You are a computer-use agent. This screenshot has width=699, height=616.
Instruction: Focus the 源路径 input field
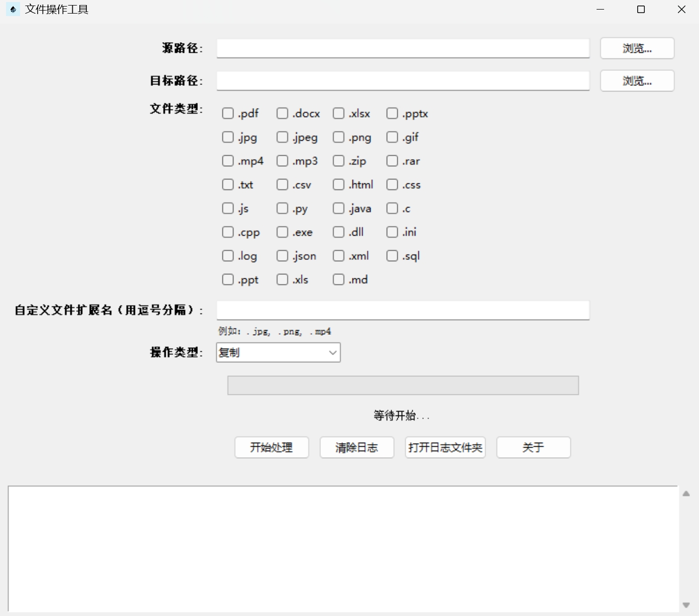coord(403,48)
